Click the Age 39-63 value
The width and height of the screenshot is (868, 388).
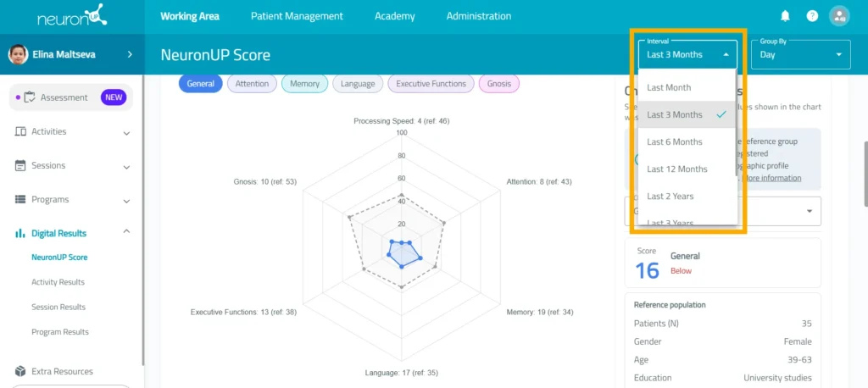click(798, 359)
